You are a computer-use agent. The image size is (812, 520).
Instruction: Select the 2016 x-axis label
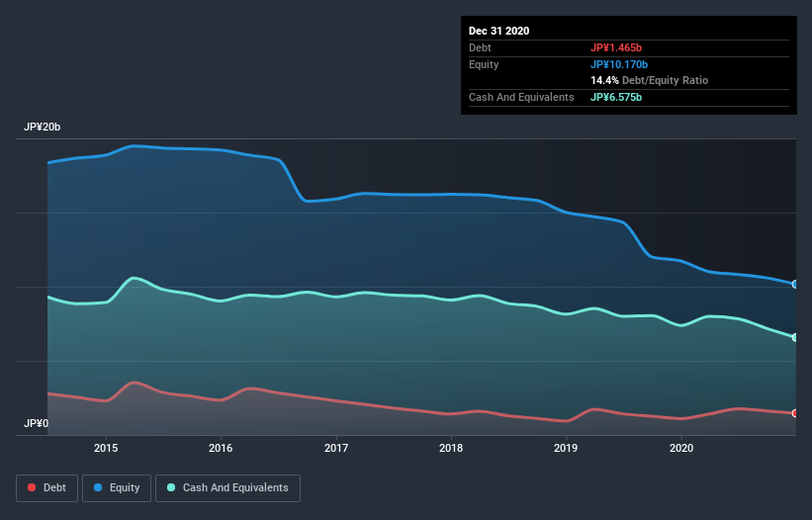point(221,448)
